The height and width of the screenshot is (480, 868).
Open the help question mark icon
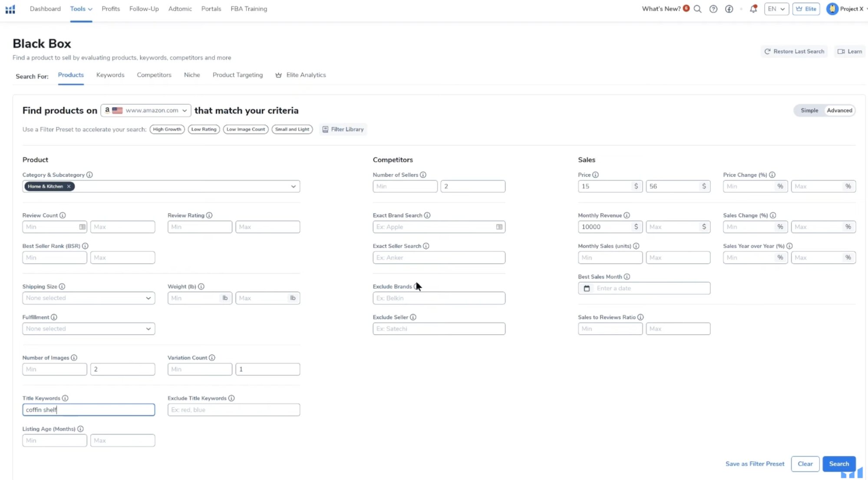(713, 9)
